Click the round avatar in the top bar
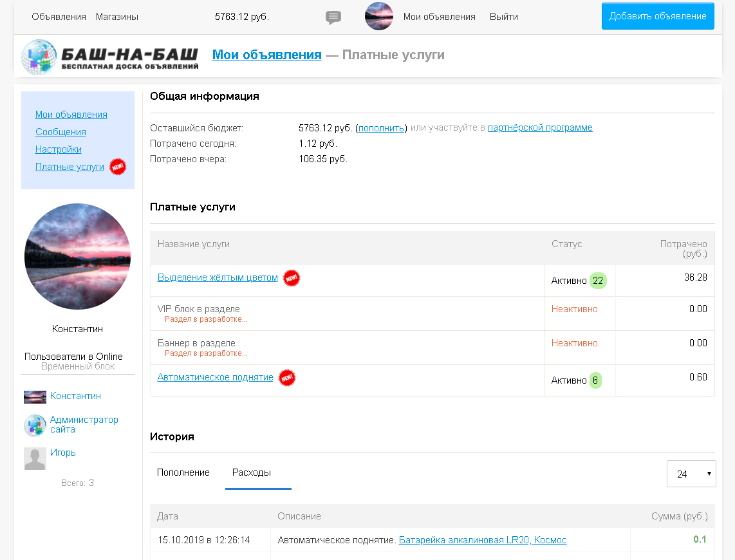Image resolution: width=735 pixels, height=560 pixels. 378,16
